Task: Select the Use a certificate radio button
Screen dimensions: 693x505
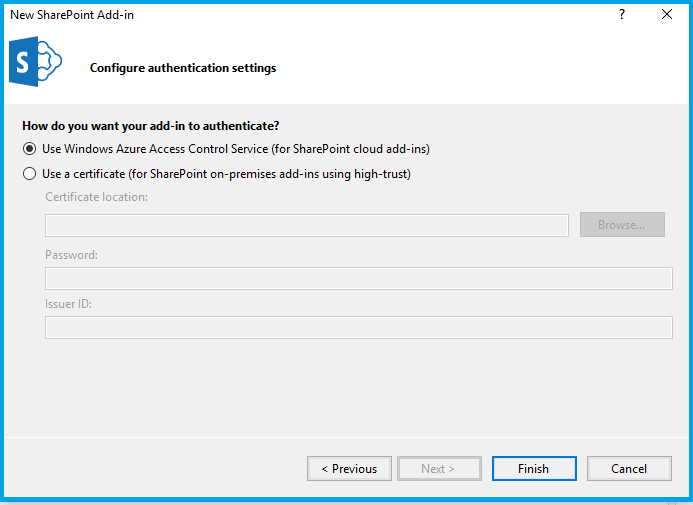Action: (30, 174)
